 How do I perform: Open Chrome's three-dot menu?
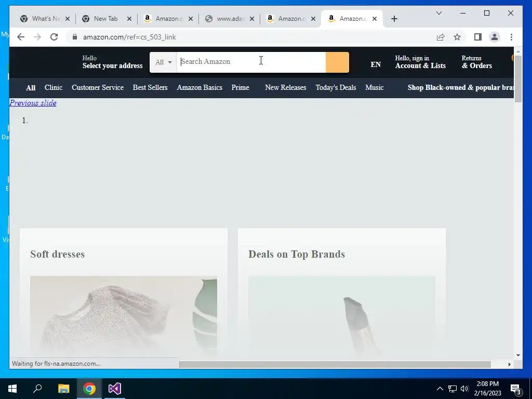(x=511, y=37)
